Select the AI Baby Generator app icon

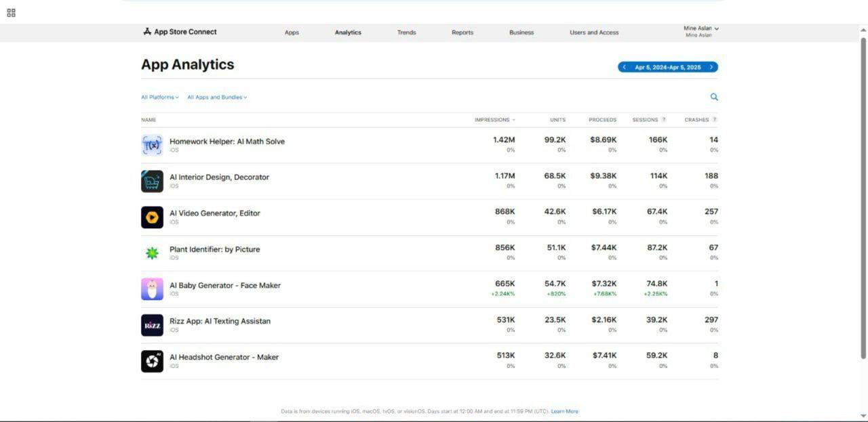[x=152, y=289]
